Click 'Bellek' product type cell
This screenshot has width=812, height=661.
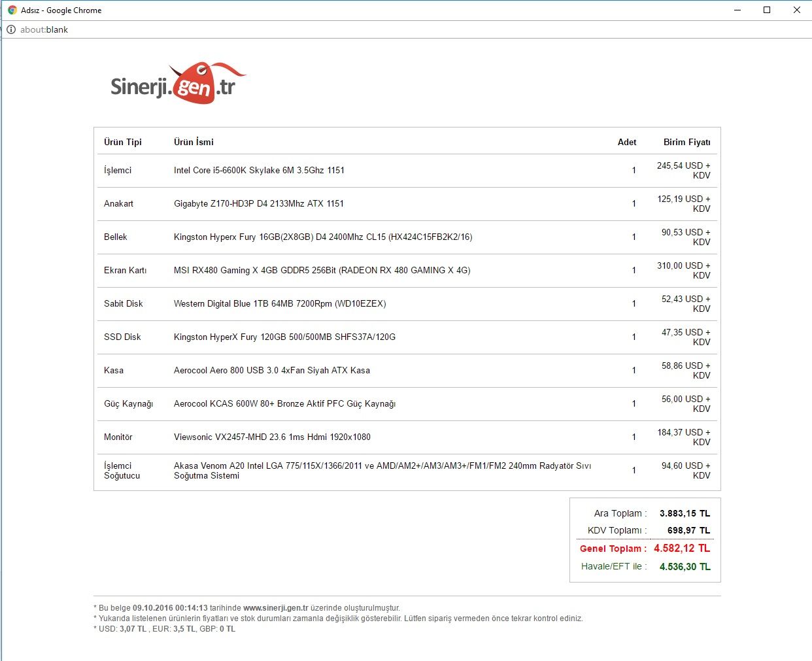116,237
